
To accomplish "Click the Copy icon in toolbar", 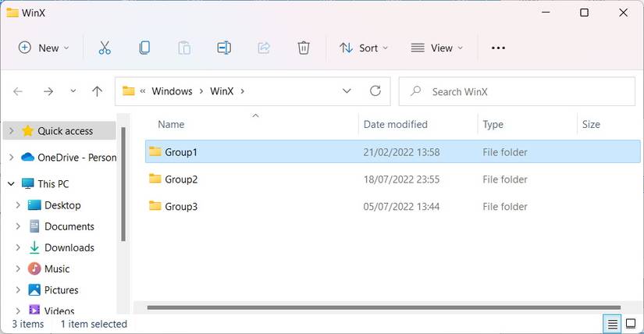I will coord(144,48).
